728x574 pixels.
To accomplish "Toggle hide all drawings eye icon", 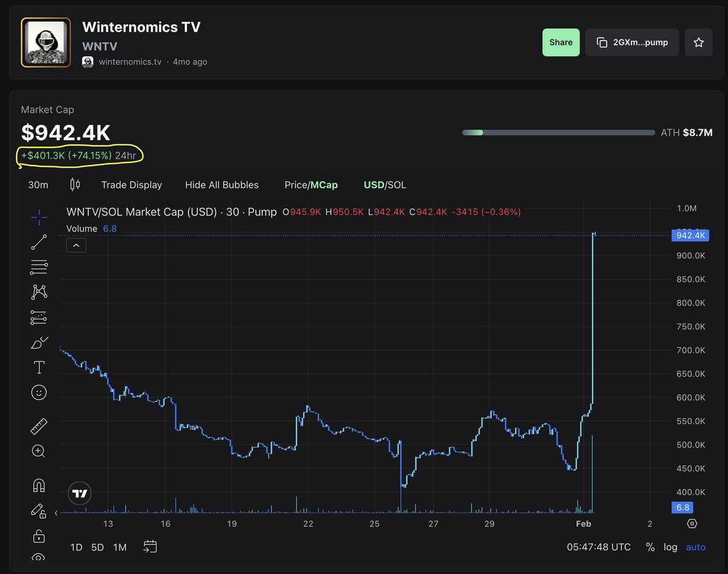I will click(x=39, y=558).
